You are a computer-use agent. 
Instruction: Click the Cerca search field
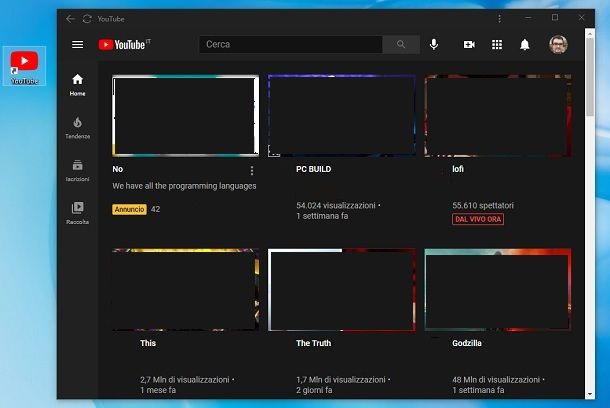pyautogui.click(x=291, y=44)
